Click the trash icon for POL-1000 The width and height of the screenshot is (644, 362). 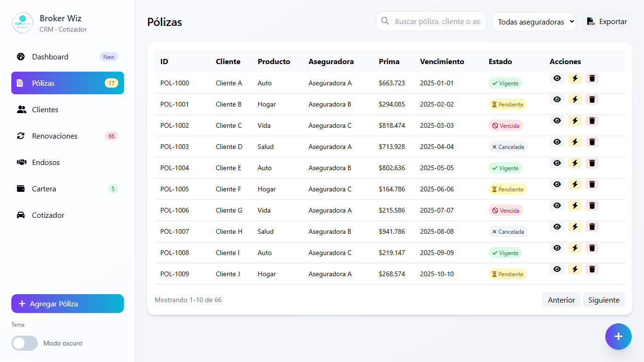click(592, 78)
